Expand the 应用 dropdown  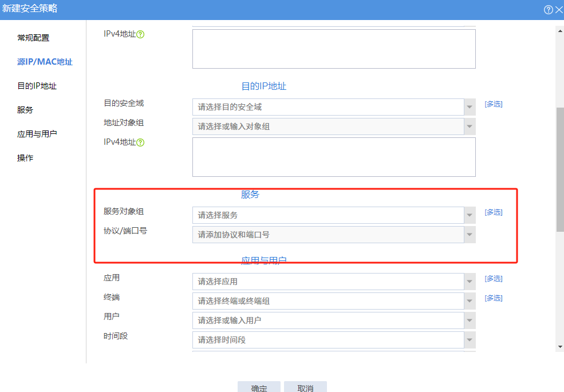tap(470, 282)
